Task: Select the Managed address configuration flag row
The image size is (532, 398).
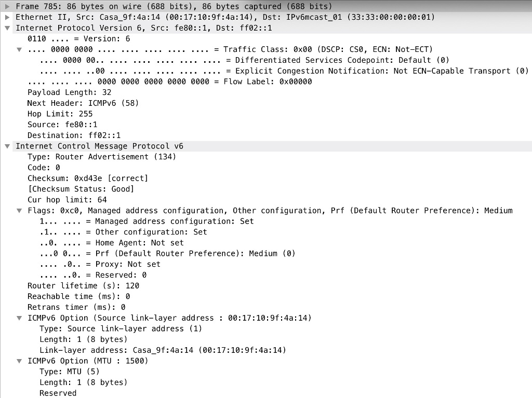Action: (147, 221)
